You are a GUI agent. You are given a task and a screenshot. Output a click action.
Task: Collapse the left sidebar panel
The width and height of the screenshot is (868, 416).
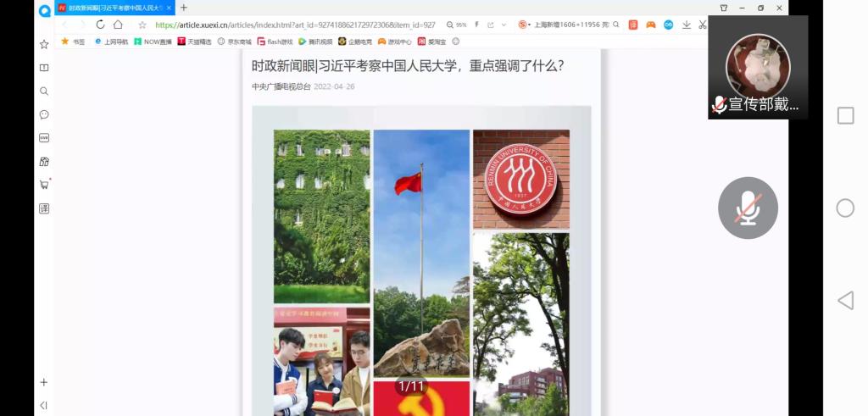point(44,405)
